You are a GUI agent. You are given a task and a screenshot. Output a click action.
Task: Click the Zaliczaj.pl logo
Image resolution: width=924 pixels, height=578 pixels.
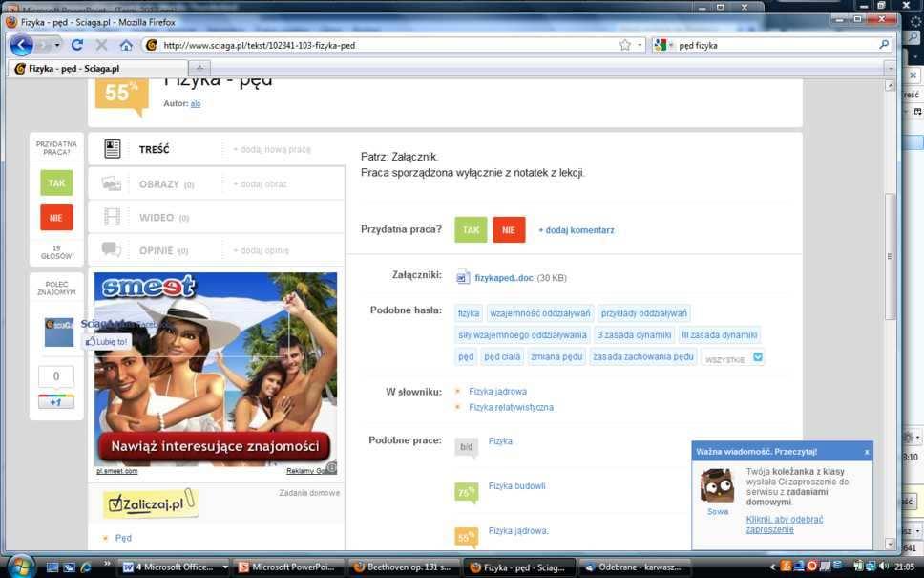[150, 503]
